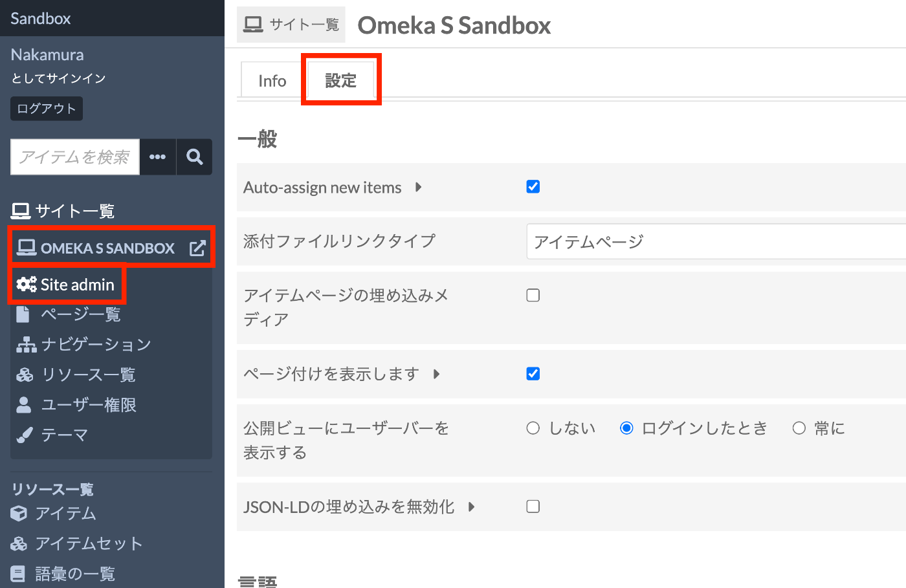The height and width of the screenshot is (588, 906).
Task: Click the Nakamura user link
Action: [x=47, y=55]
